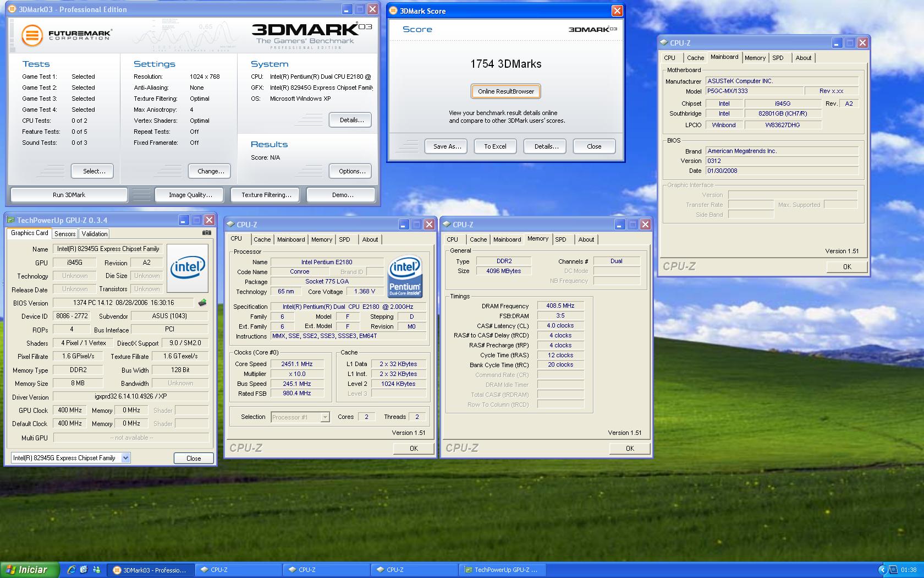Click the 1754 3DMarks score text
924x578 pixels.
coord(506,64)
